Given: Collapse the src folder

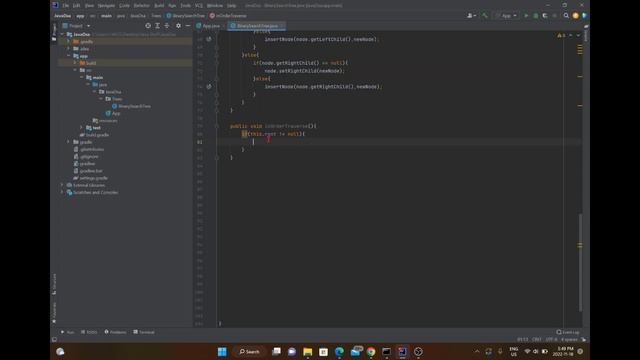Looking at the screenshot, I should click(75, 70).
